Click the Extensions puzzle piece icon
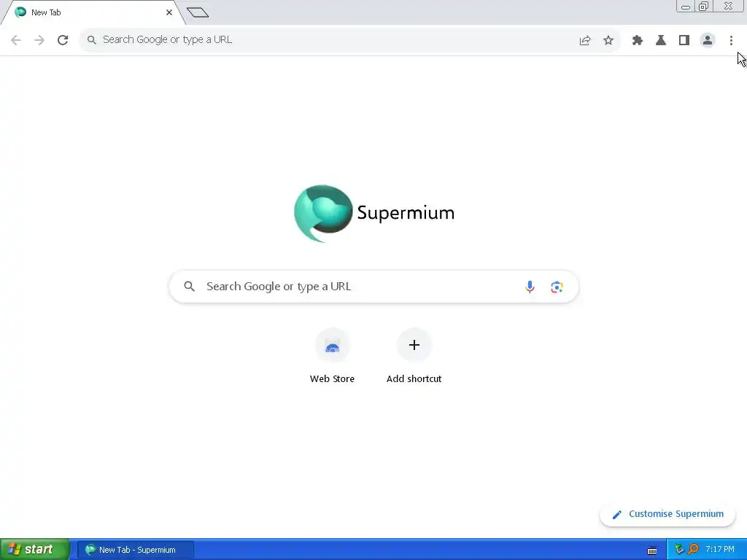This screenshot has height=560, width=747. [637, 41]
